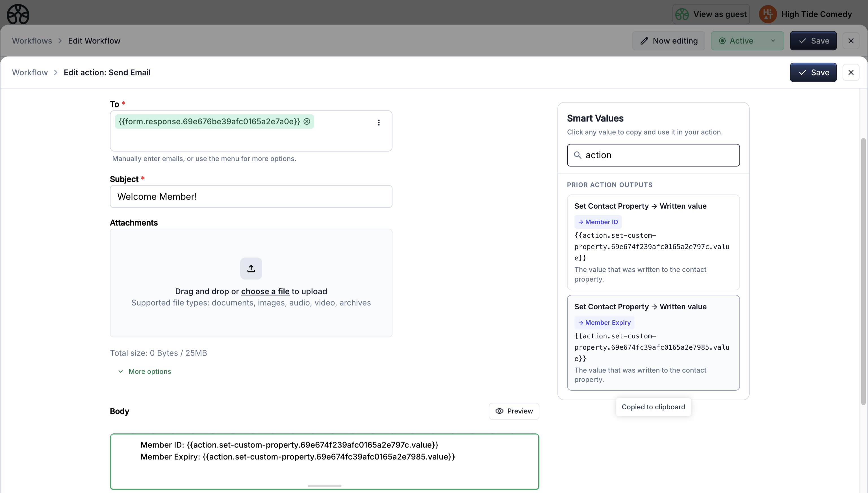
Task: Click the View as guest button
Action: [x=711, y=14]
